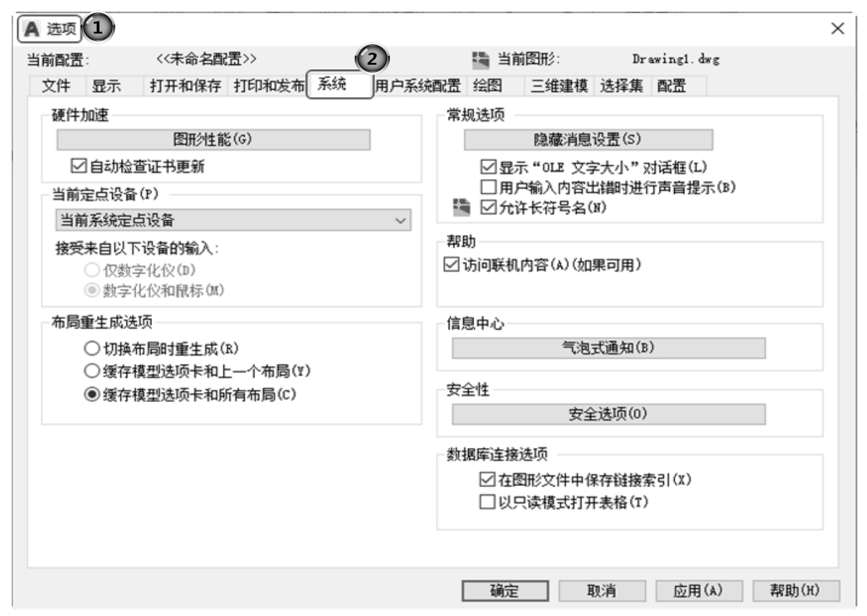Click the 确定 button
Screen dimensions: 867x616
click(x=505, y=591)
